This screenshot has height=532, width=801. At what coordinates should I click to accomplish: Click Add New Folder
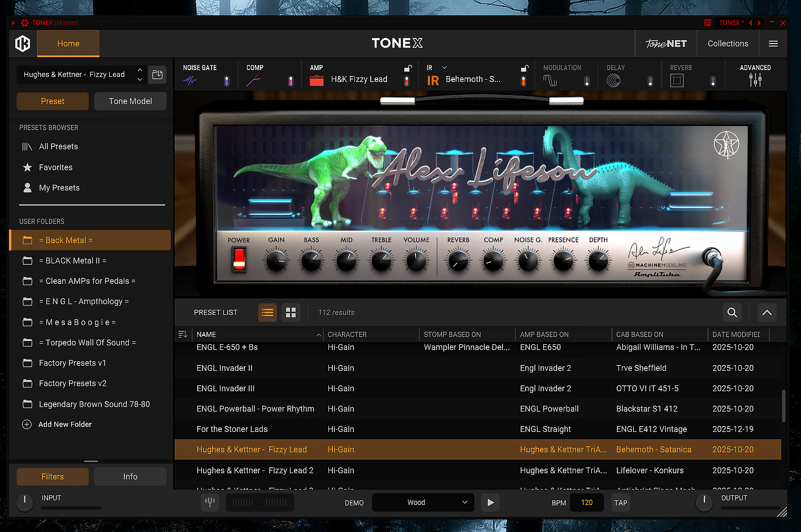coord(57,425)
